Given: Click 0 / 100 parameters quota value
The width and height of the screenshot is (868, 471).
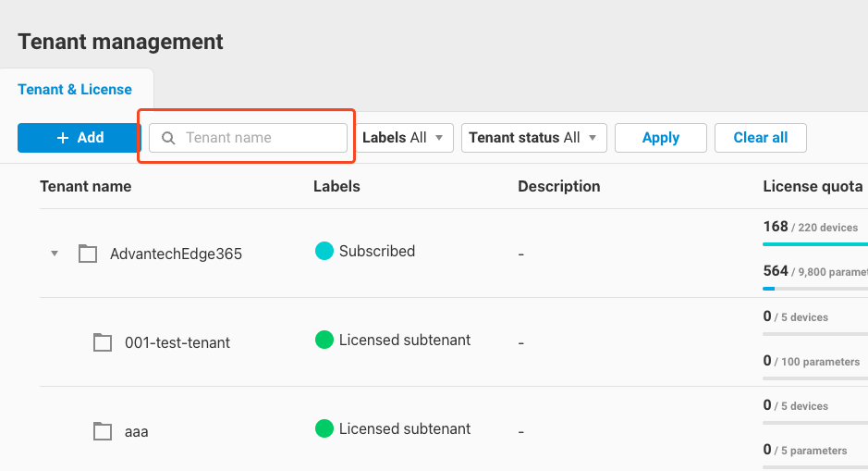Looking at the screenshot, I should click(x=812, y=361).
